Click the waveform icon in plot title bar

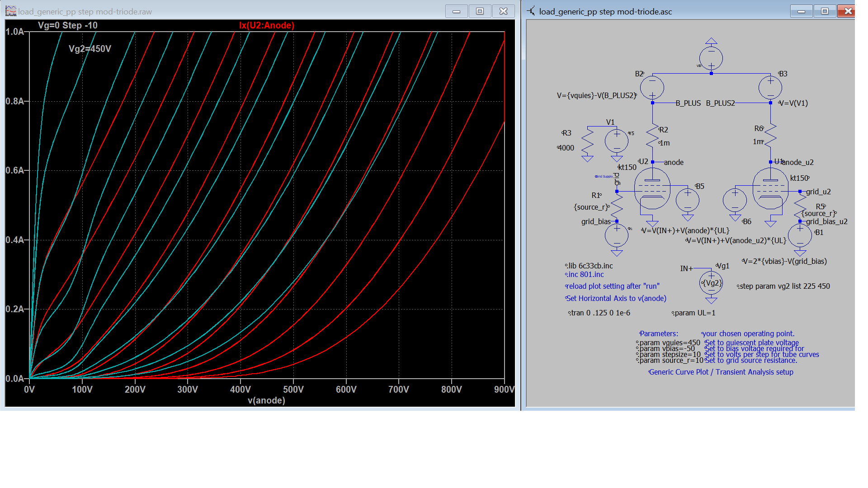pos(11,11)
